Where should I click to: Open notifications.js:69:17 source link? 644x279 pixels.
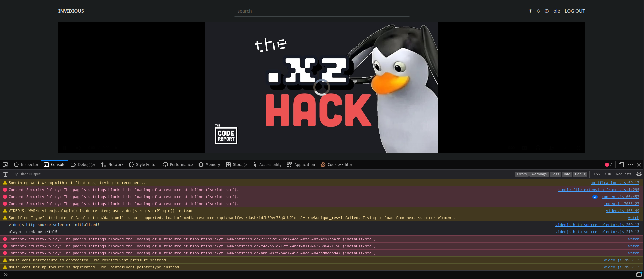coord(615,183)
